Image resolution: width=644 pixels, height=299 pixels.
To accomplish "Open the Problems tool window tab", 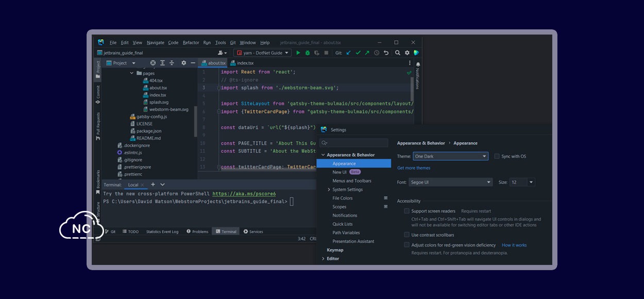I will (x=197, y=231).
